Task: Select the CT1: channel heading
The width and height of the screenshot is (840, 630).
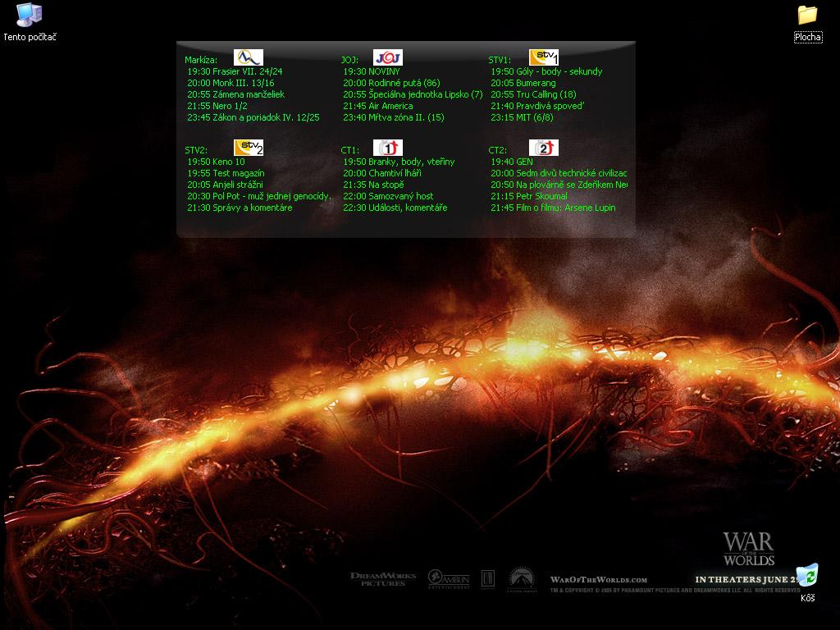Action: [349, 150]
